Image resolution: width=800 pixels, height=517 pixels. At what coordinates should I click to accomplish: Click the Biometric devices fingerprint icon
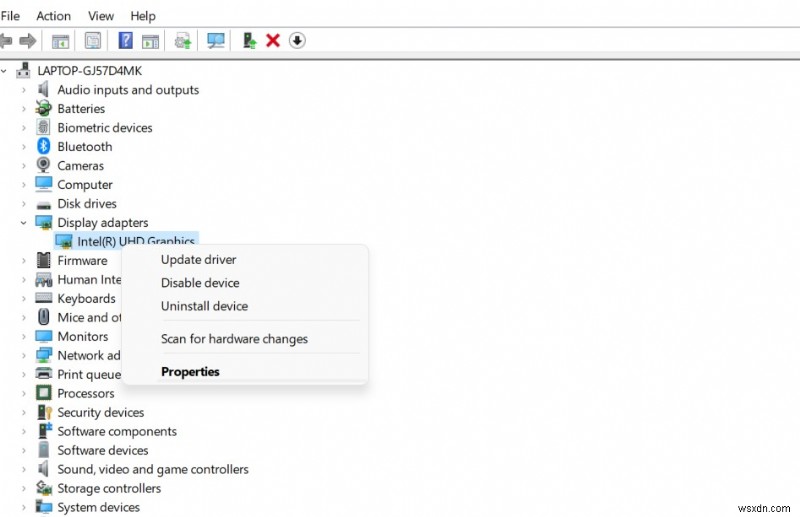[43, 127]
